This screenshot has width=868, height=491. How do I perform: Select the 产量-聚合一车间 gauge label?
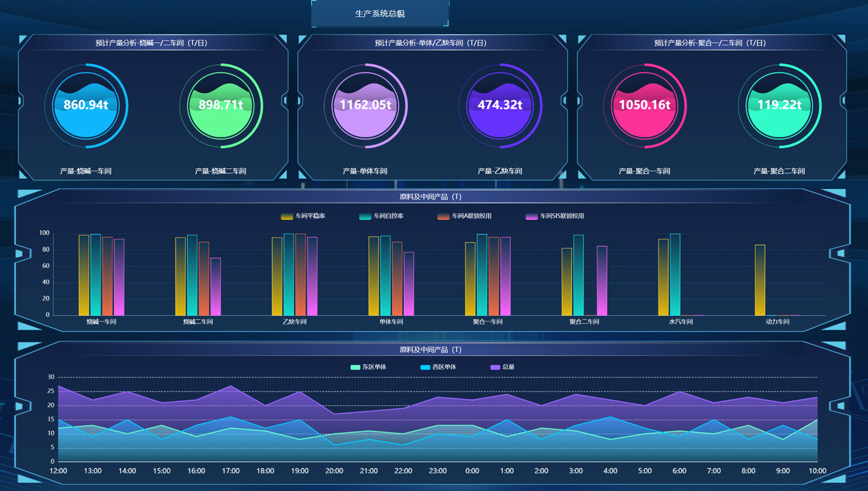(645, 171)
